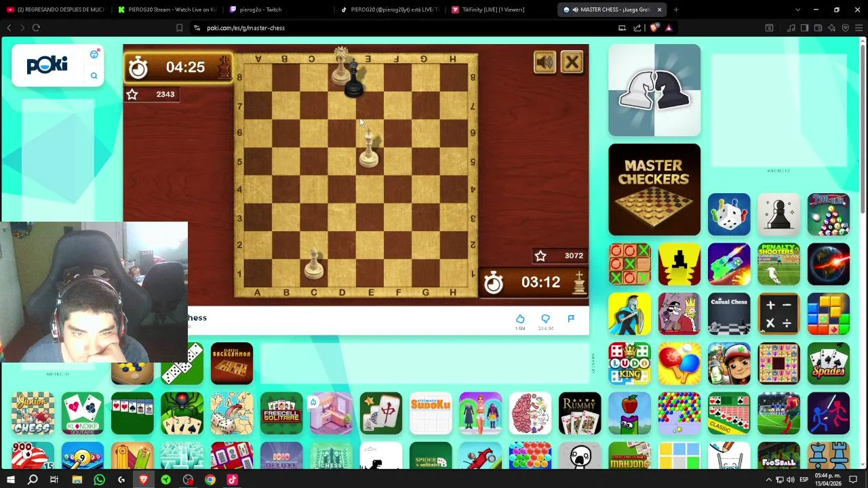
Task: Mute the chess game sound speaker icon
Action: click(x=545, y=62)
